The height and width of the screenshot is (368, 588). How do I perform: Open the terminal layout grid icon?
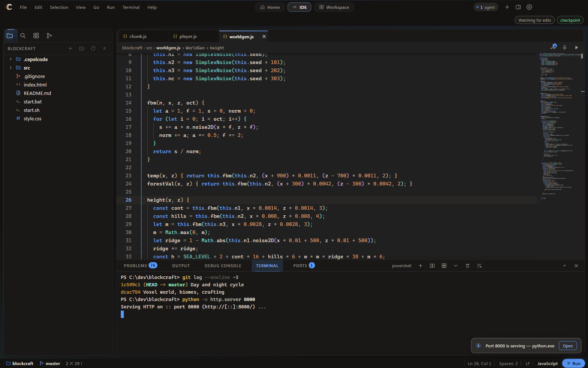[x=444, y=266]
